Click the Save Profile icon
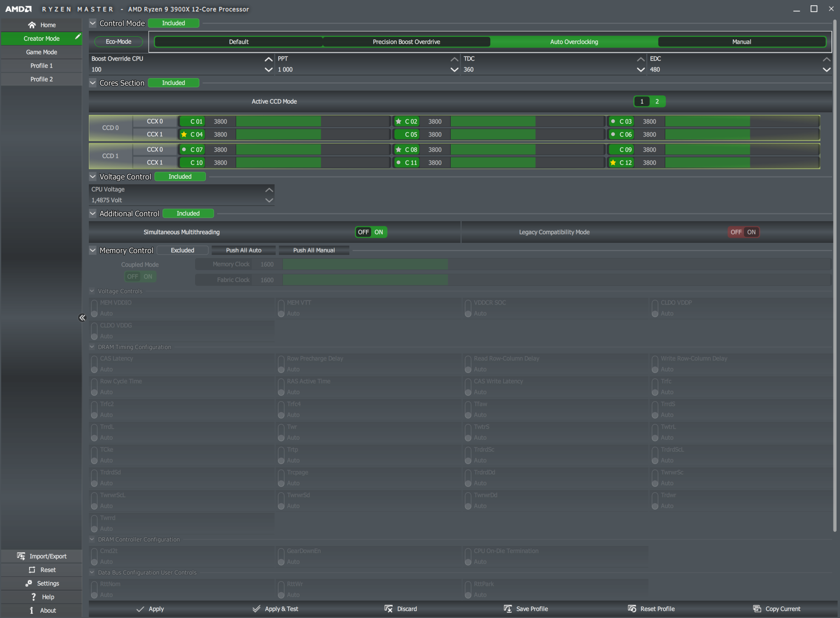 508,609
